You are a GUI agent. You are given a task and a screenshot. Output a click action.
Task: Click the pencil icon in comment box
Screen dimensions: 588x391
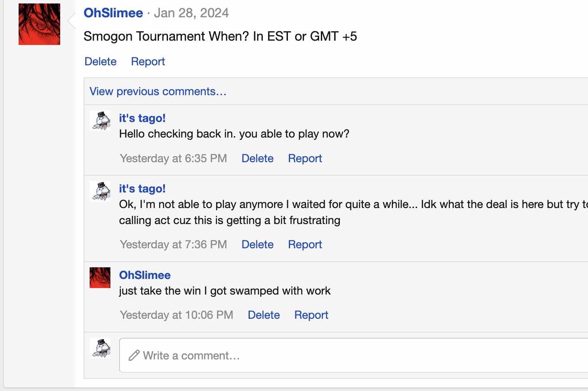pyautogui.click(x=134, y=355)
